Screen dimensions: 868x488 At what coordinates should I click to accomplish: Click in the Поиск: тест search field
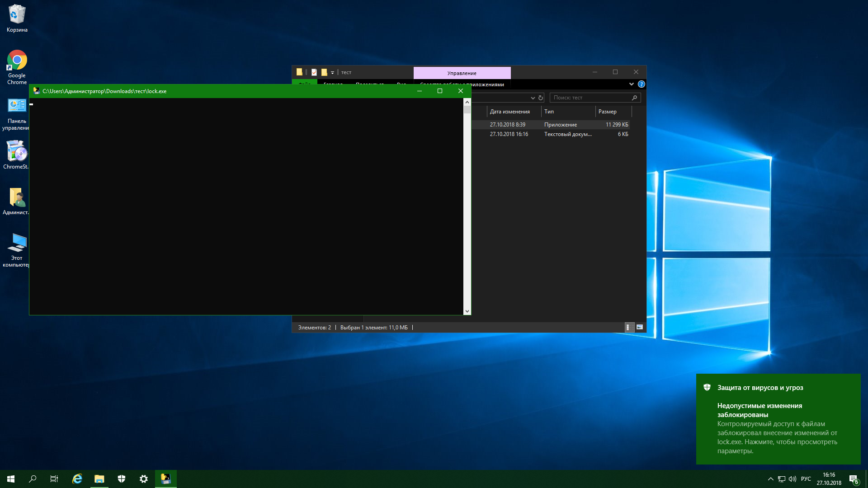click(x=590, y=98)
